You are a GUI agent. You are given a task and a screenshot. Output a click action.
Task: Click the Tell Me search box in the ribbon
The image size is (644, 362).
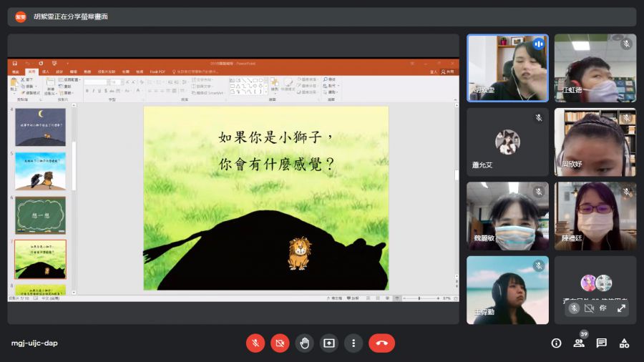tap(195, 72)
